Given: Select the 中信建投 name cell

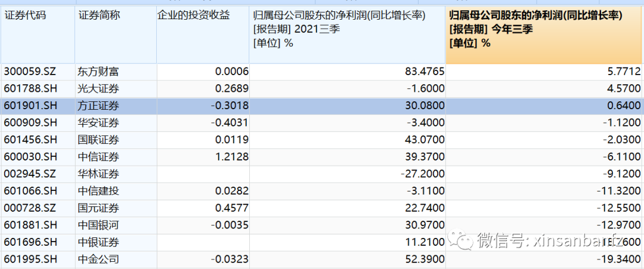Looking at the screenshot, I should (x=98, y=191).
